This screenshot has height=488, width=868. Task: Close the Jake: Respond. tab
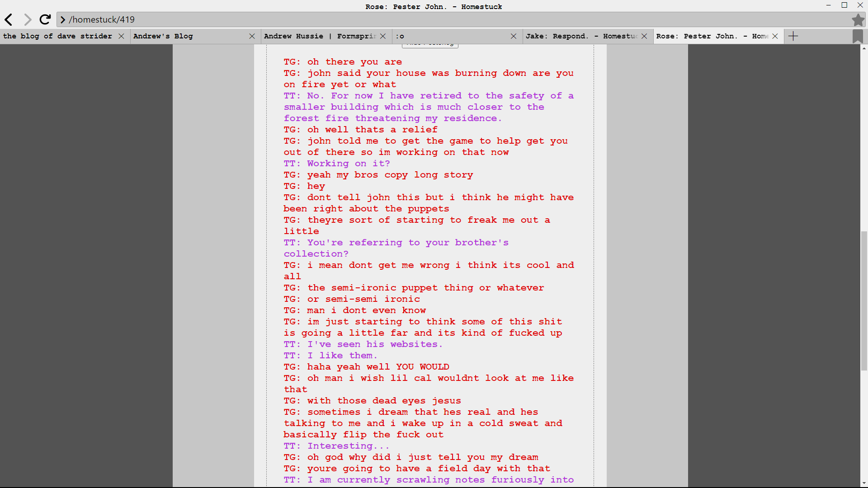point(644,36)
